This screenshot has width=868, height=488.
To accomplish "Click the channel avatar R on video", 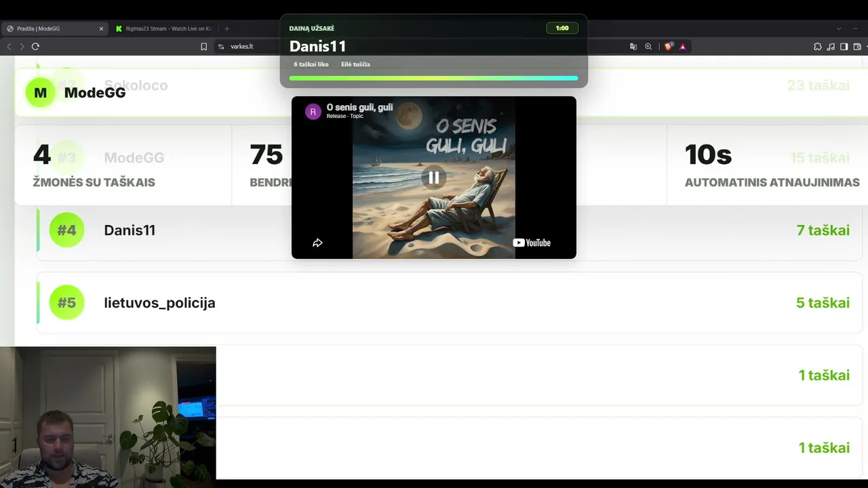I will [313, 112].
